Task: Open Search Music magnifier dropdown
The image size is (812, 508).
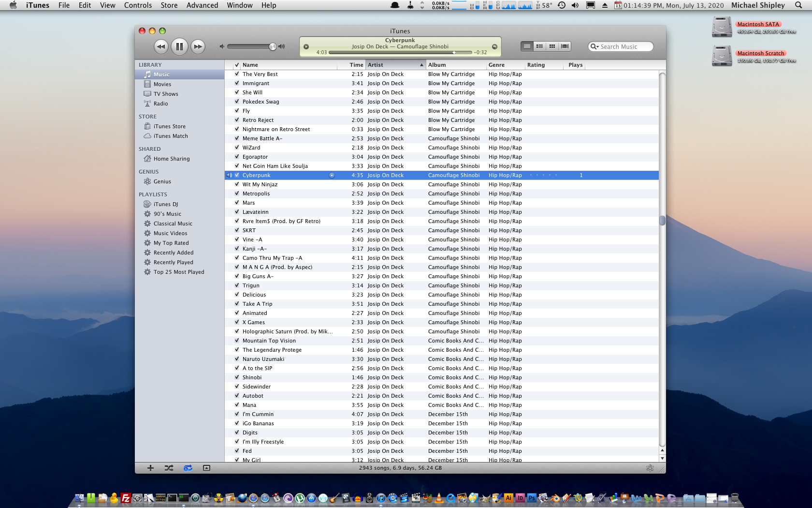Action: point(594,46)
